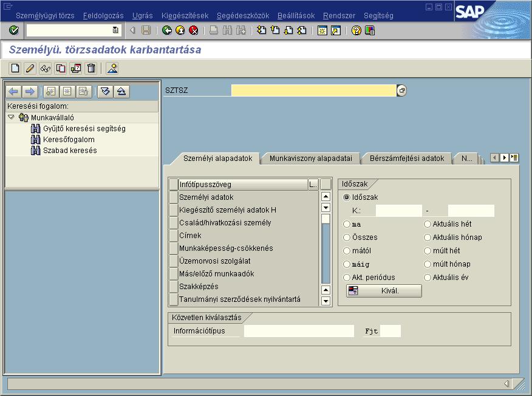Click the Delete trash can icon

pyautogui.click(x=91, y=68)
